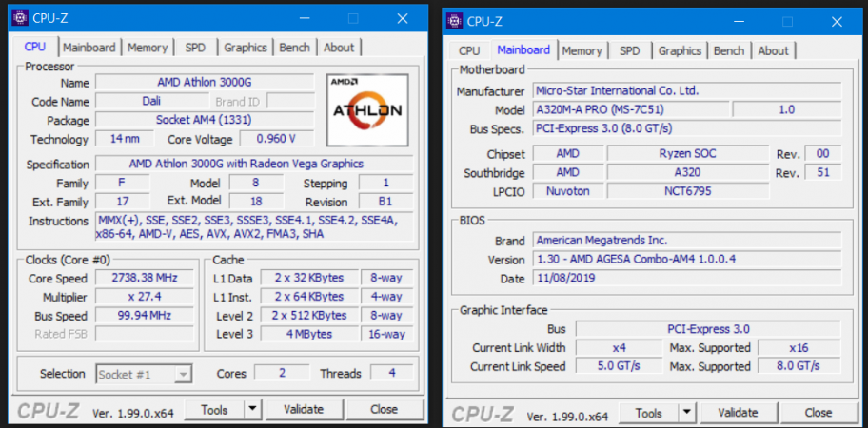868x428 pixels.
Task: Minimize the right CPU-Z window
Action: 739,21
